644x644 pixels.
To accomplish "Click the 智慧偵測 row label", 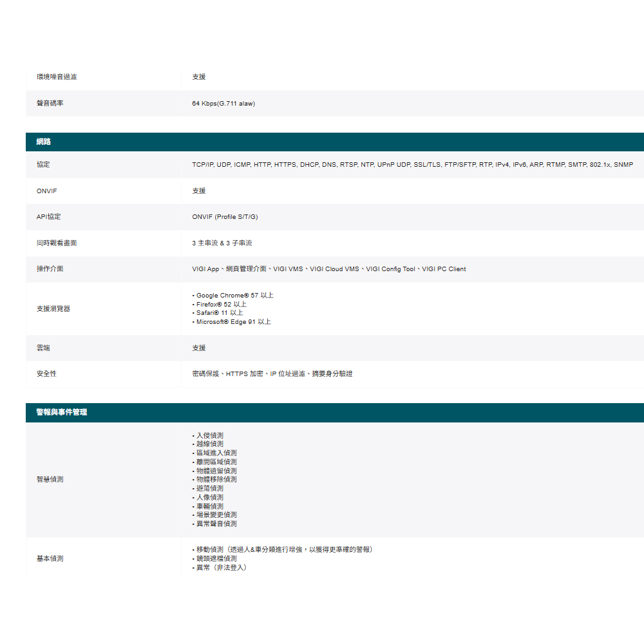I will click(50, 480).
